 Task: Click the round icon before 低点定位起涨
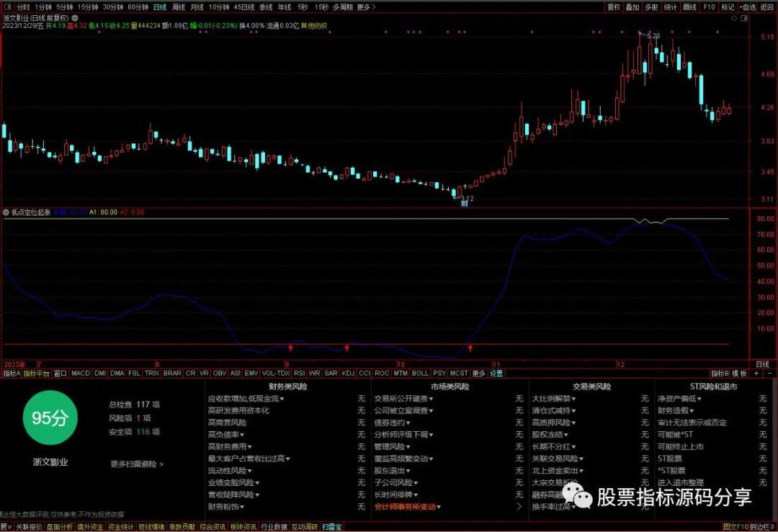tap(6, 212)
